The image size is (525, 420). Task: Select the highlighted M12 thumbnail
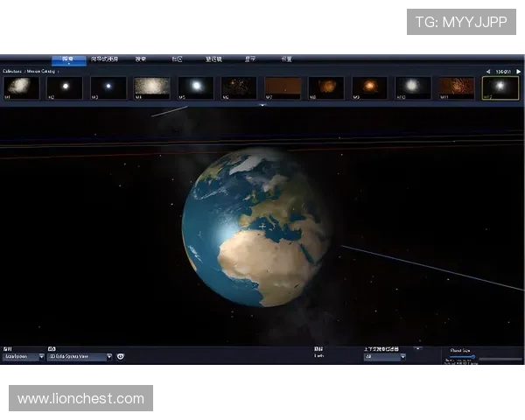[500, 87]
